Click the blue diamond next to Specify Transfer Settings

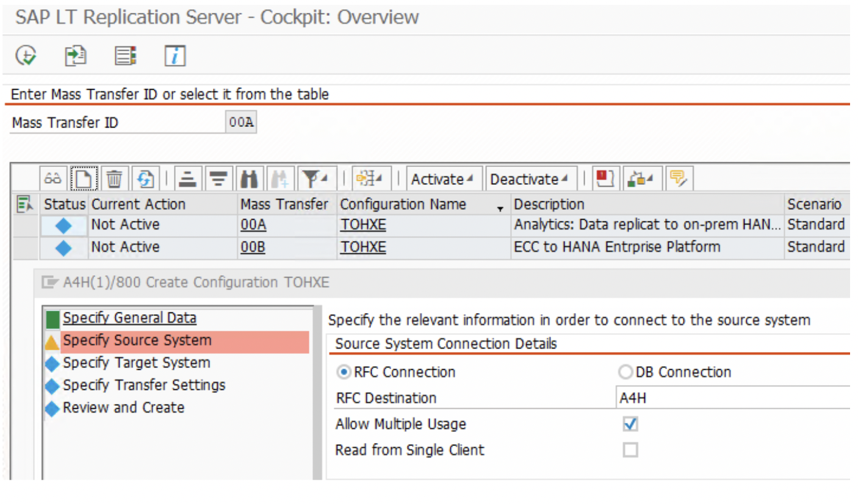coord(52,386)
